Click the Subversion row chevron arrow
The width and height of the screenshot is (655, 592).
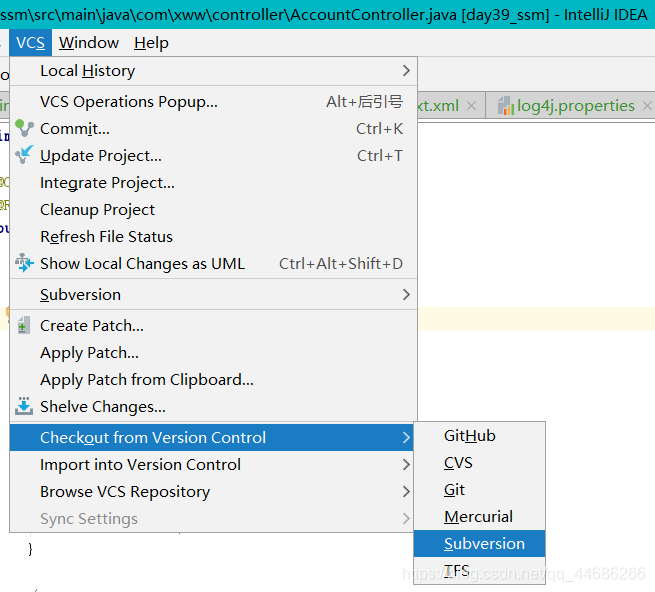(x=406, y=295)
